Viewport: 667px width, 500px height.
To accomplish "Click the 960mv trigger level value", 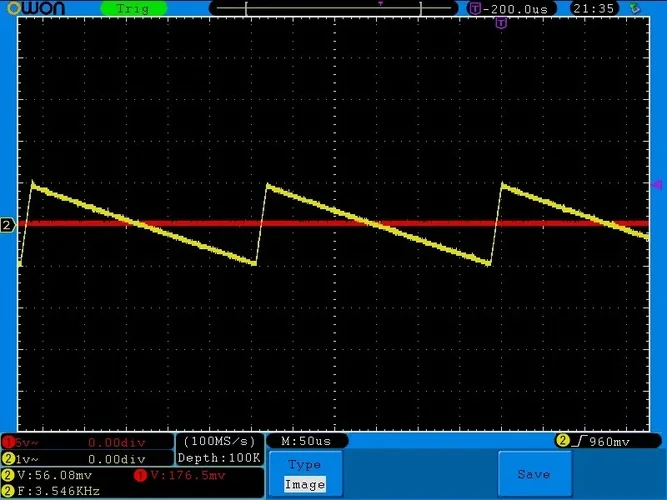I will tap(609, 442).
